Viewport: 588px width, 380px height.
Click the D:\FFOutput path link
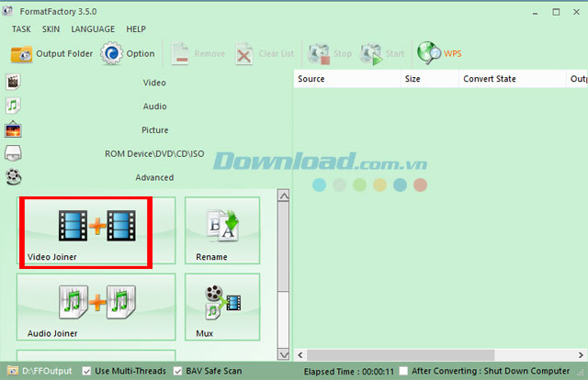47,371
